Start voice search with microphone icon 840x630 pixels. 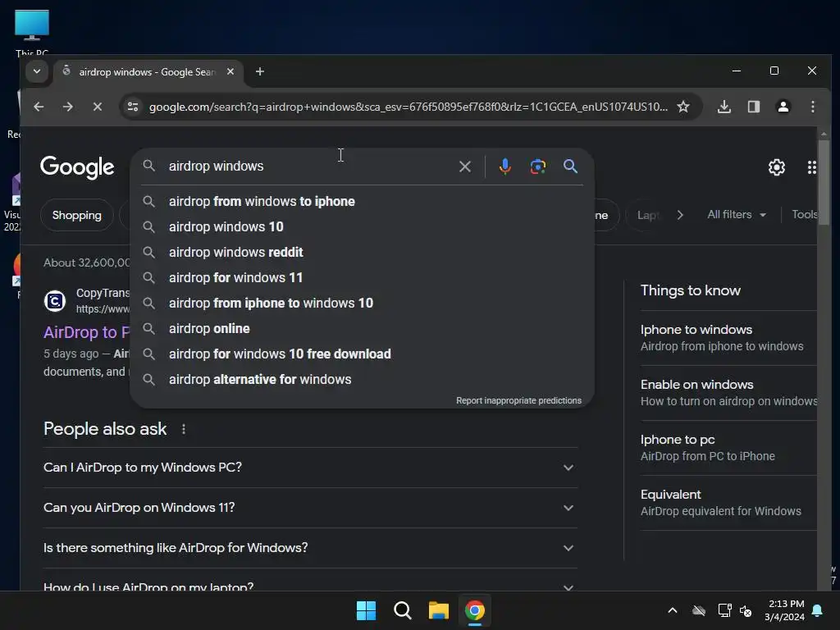point(504,167)
